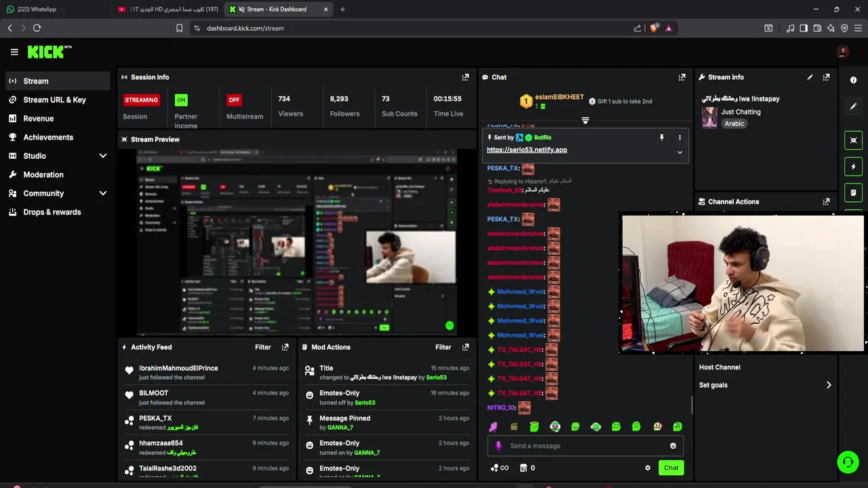This screenshot has width=868, height=488.
Task: Click the Send a message field
Action: click(585, 446)
